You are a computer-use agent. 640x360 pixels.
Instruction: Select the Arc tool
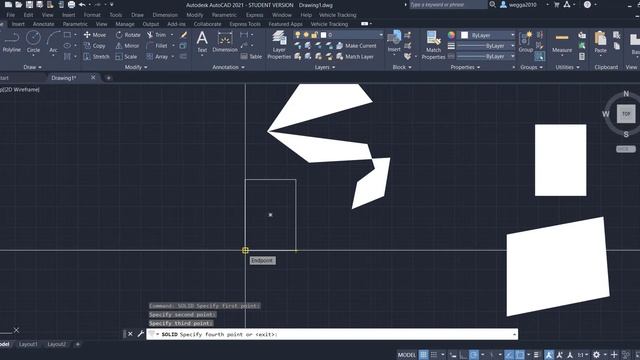coord(53,42)
